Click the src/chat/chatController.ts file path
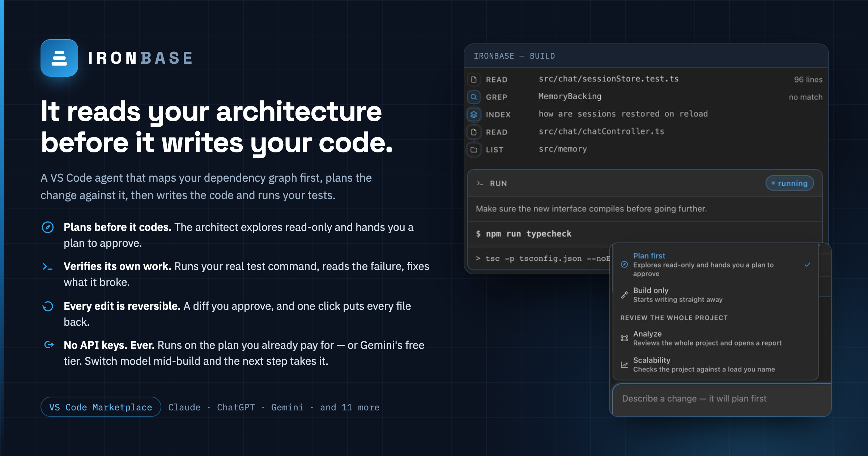This screenshot has height=456, width=868. tap(601, 131)
